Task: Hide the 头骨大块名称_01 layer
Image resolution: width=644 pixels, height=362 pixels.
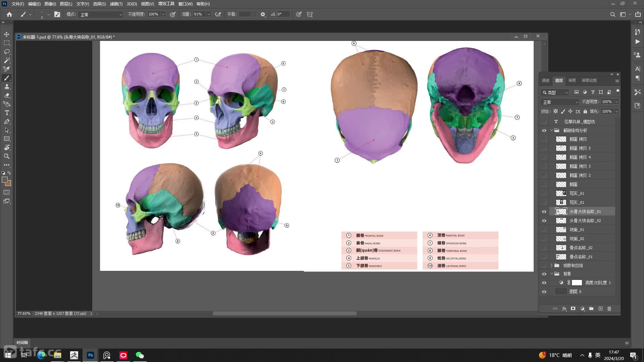Action: tap(544, 212)
